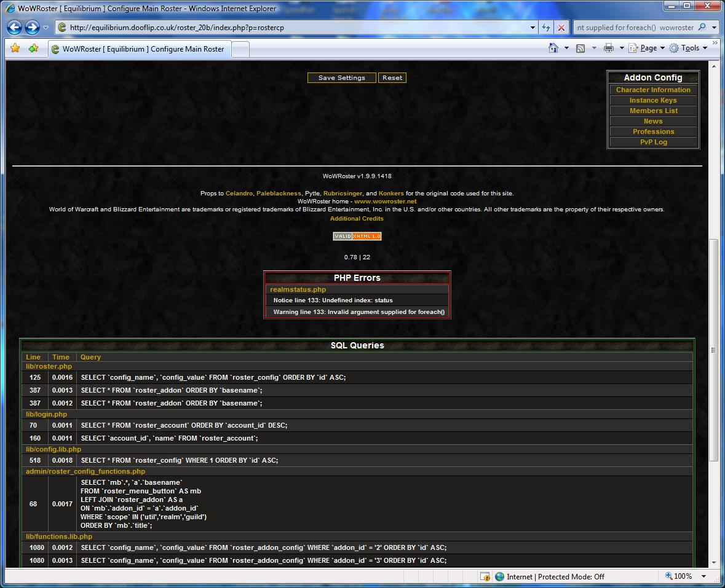Select the WoWRoster Configure Main Roster tab
This screenshot has width=725, height=588.
[140, 49]
